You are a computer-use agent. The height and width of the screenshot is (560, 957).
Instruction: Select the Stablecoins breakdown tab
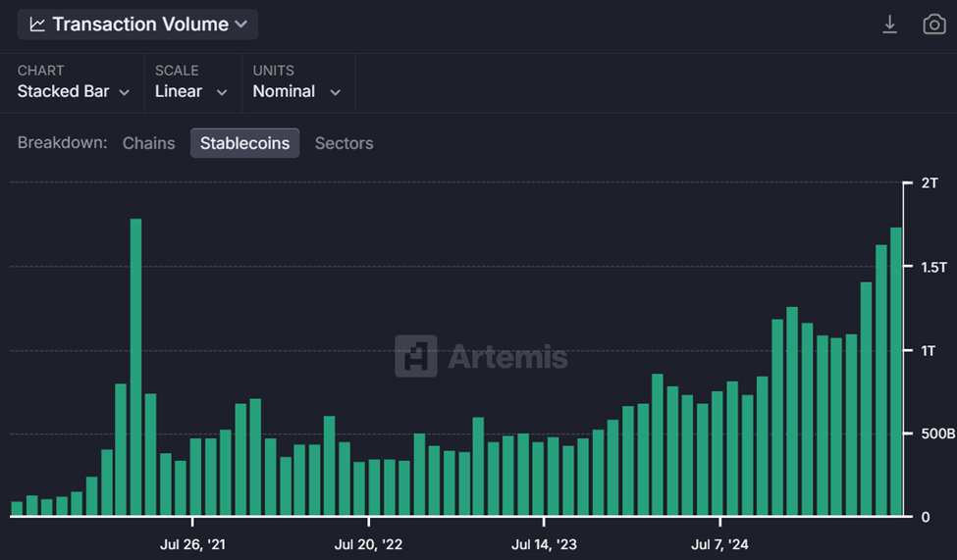pyautogui.click(x=244, y=143)
